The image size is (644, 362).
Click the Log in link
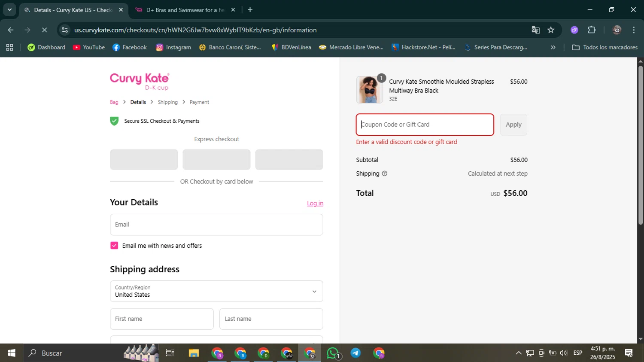315,204
